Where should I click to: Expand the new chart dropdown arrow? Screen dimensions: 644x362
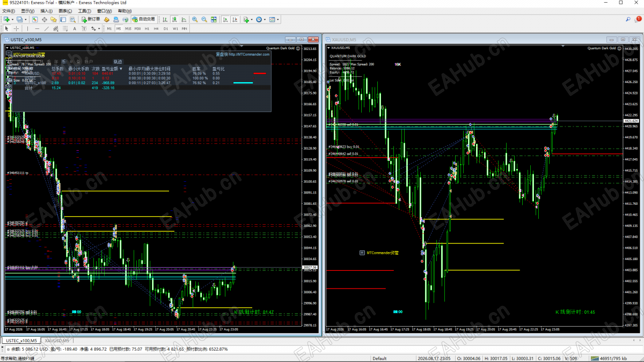12,19
